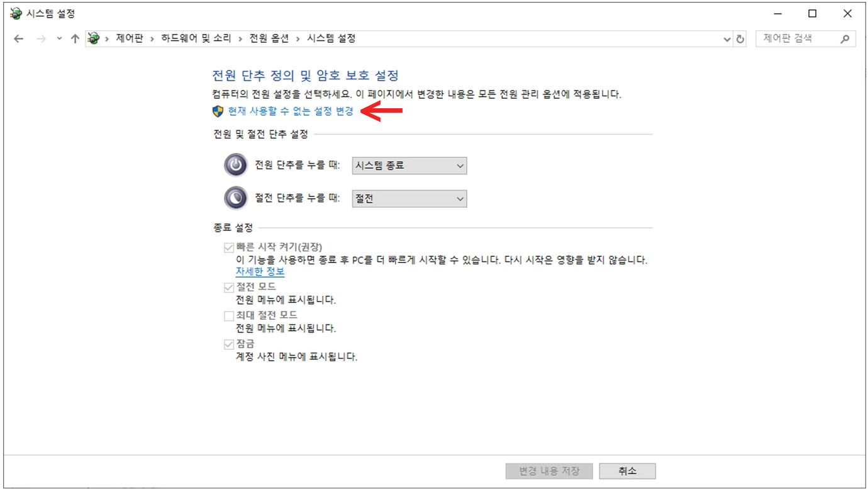
Task: Click the round power button icon
Action: tap(235, 166)
